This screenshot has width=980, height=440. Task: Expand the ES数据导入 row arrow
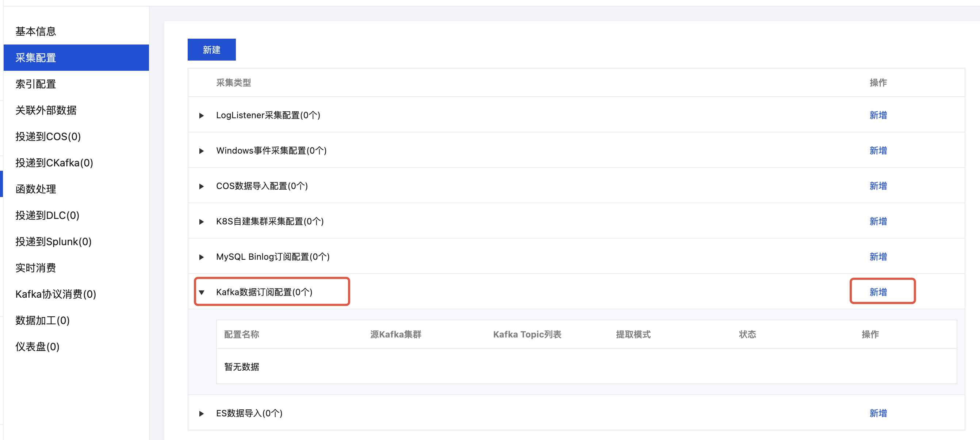(x=202, y=413)
